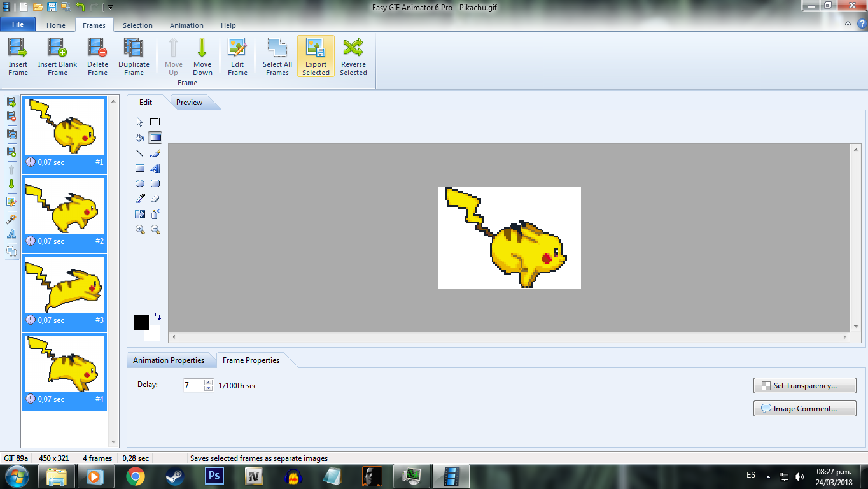Decrease the Delay value with down arrow
The width and height of the screenshot is (868, 489).
(209, 388)
